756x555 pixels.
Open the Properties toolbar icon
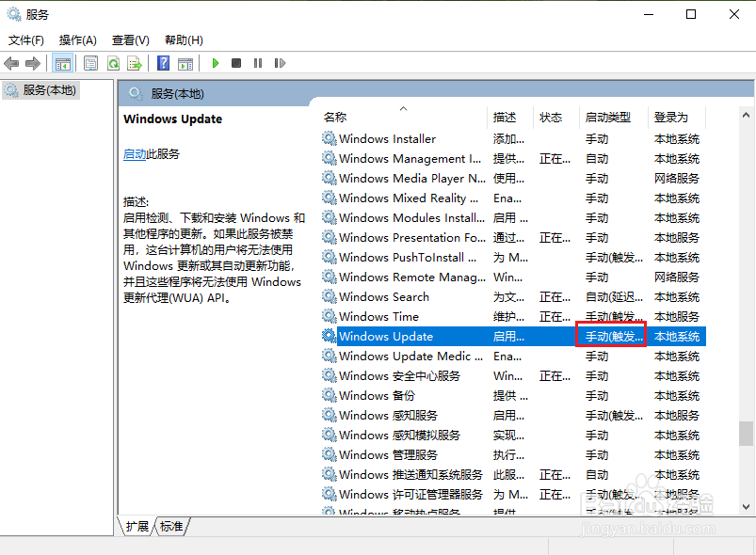pos(90,63)
